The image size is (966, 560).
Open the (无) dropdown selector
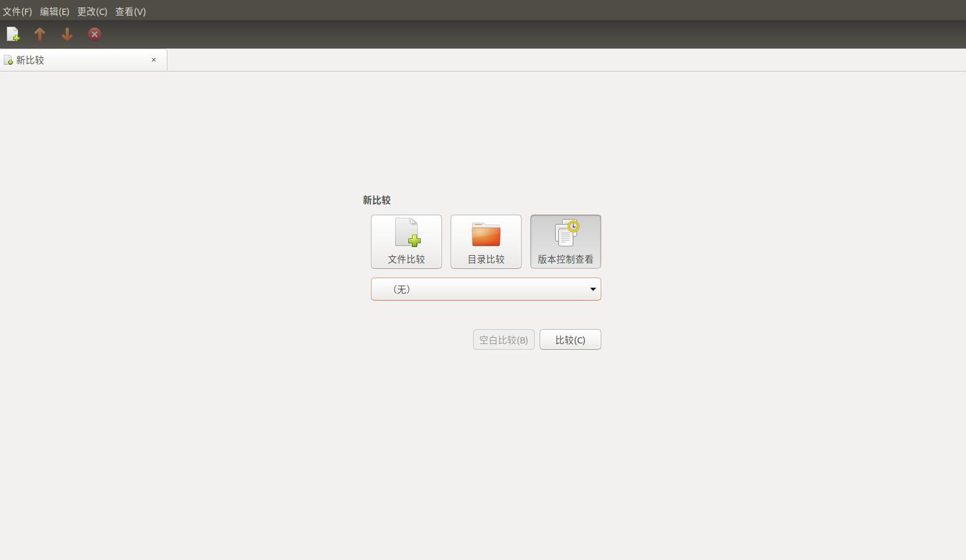click(485, 289)
